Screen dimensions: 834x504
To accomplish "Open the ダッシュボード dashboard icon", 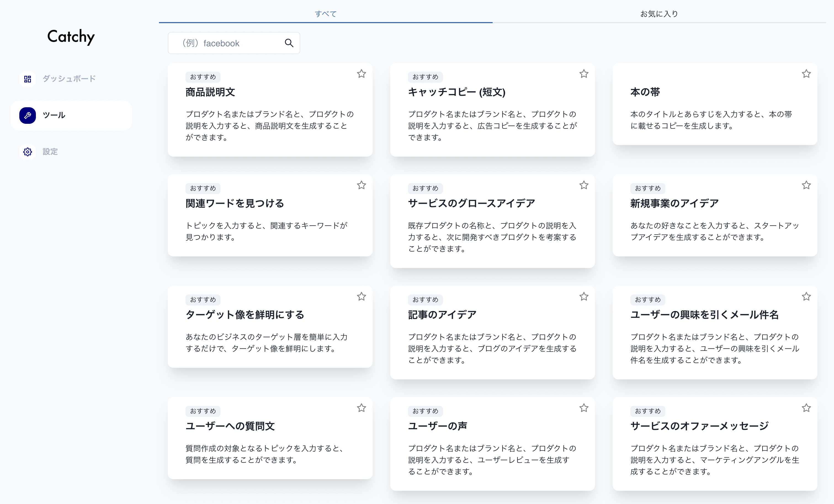I will [x=27, y=79].
